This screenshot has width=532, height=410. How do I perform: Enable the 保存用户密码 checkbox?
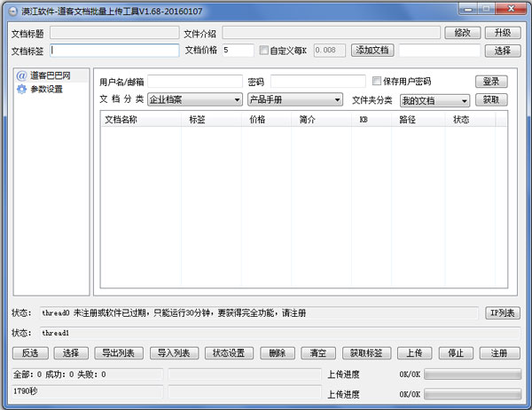(377, 82)
